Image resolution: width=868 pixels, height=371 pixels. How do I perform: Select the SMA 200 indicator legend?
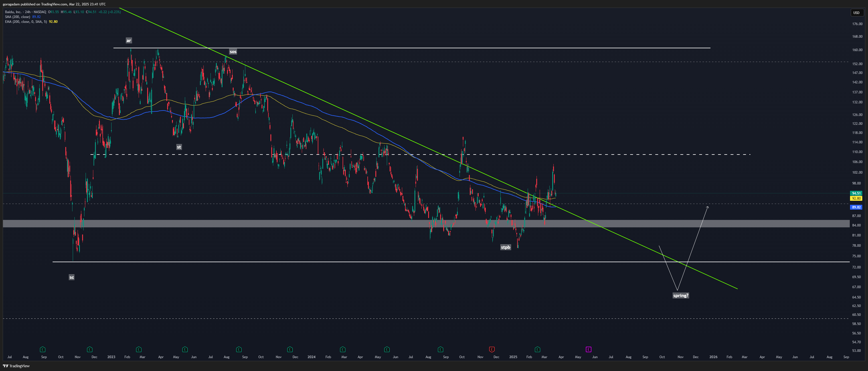[x=17, y=17]
